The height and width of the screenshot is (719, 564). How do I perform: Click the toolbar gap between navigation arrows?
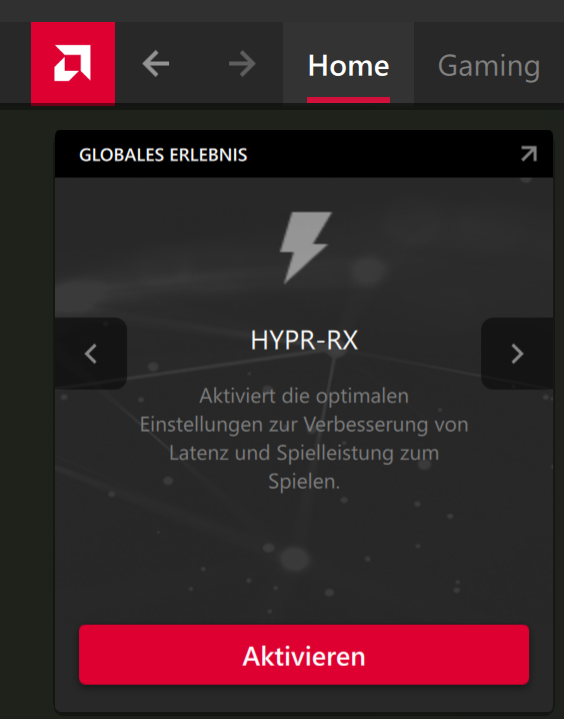199,63
